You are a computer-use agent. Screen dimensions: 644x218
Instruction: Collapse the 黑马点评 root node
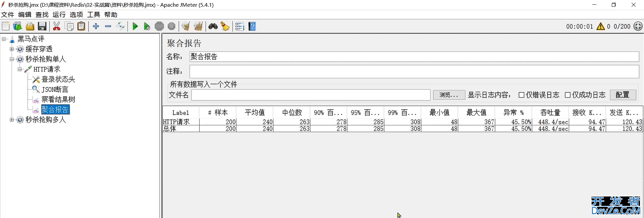(4, 39)
